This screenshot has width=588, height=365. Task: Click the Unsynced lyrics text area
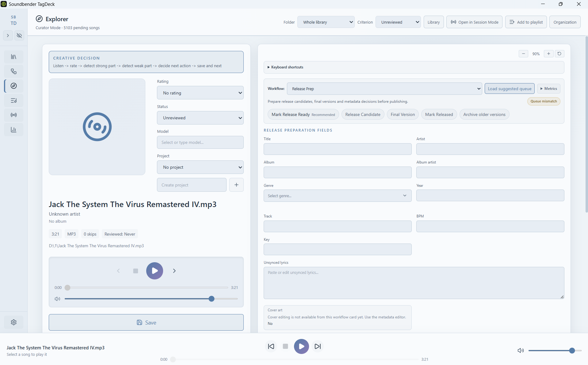(x=414, y=283)
